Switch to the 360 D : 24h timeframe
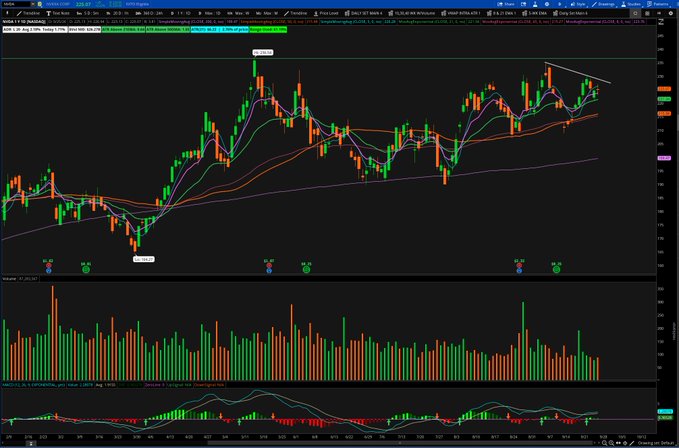 pos(150,13)
